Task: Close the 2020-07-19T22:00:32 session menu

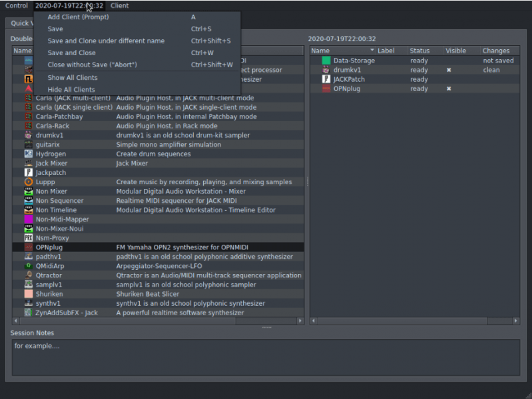Action: [69, 6]
